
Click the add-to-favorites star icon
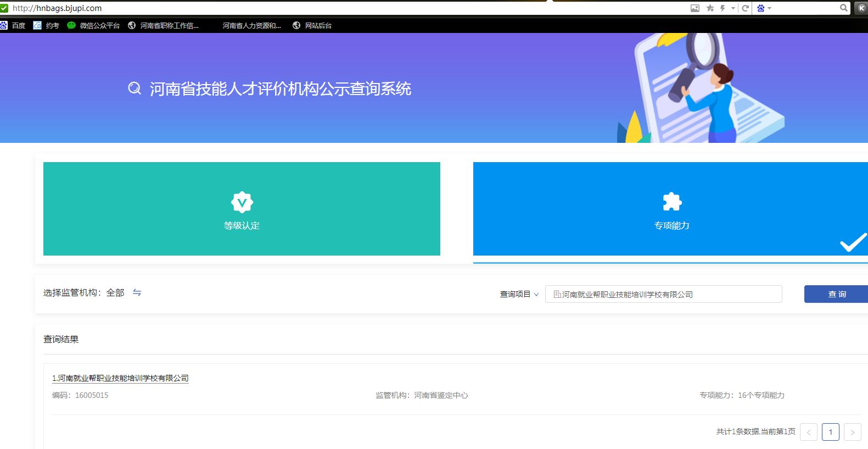pos(710,8)
